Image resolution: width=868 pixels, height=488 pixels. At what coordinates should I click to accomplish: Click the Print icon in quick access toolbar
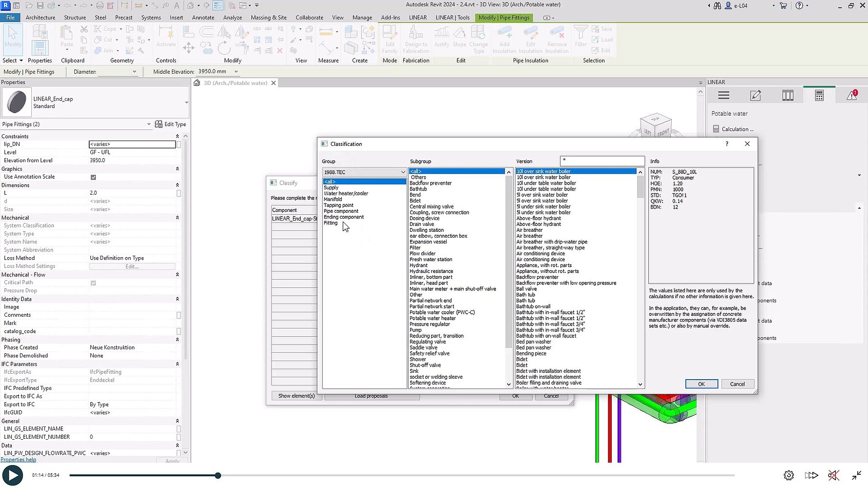pos(100,5)
